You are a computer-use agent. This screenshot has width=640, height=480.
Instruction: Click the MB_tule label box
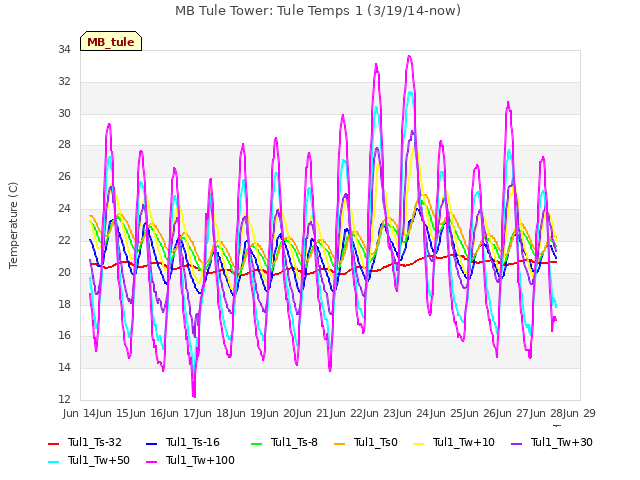[111, 42]
